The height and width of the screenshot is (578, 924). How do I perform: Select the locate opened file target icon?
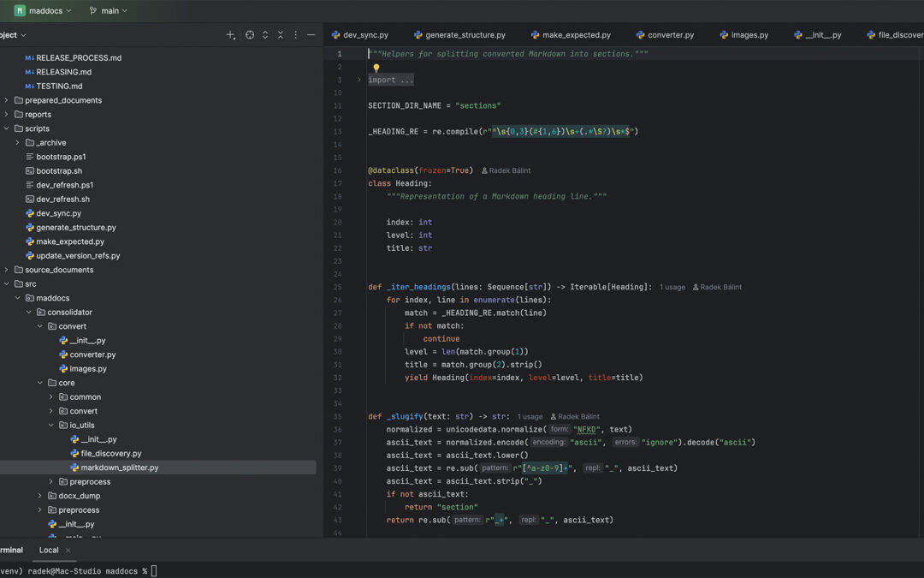tap(249, 34)
